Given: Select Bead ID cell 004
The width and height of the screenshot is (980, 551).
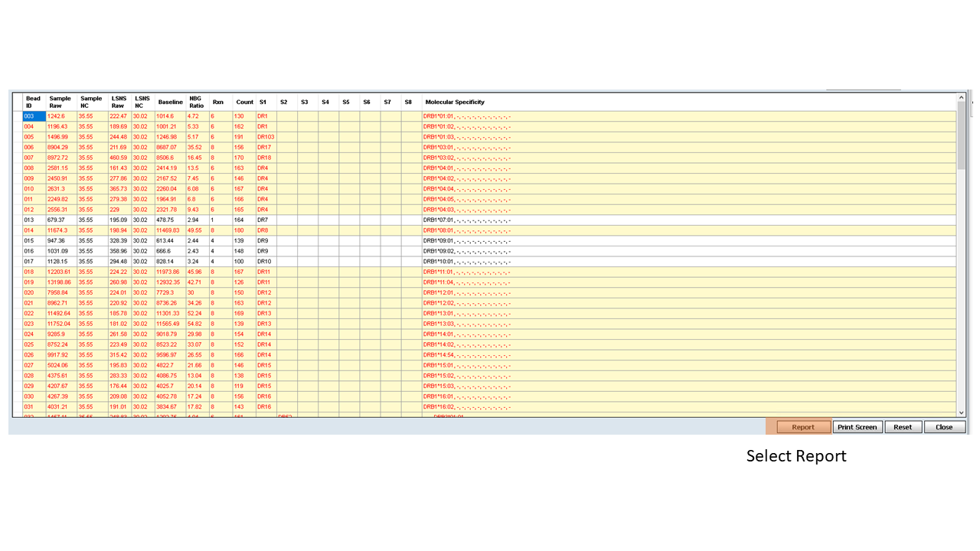Looking at the screenshot, I should 34,126.
